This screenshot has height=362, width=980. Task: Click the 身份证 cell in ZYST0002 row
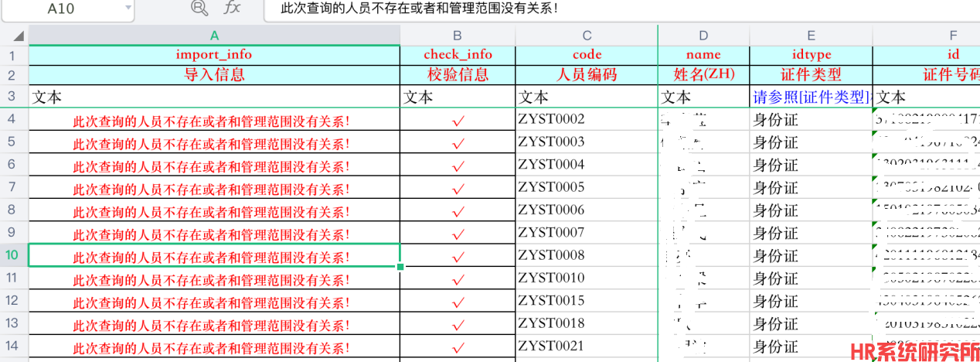[811, 119]
